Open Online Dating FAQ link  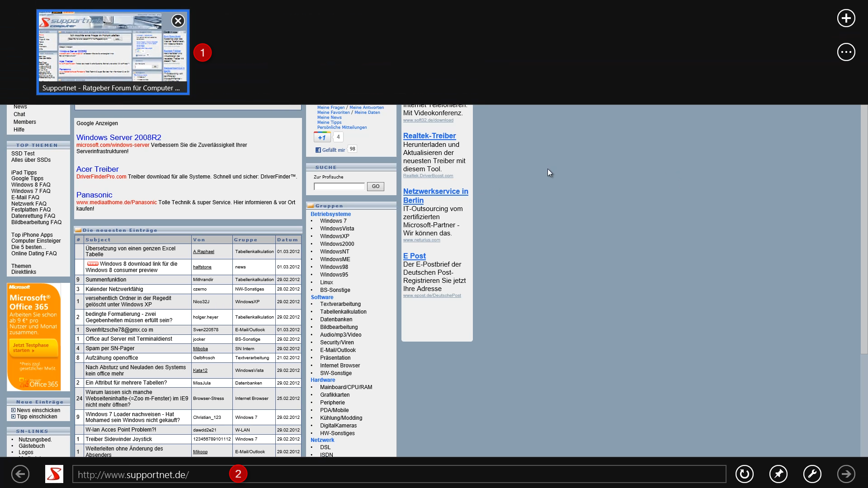(x=34, y=253)
